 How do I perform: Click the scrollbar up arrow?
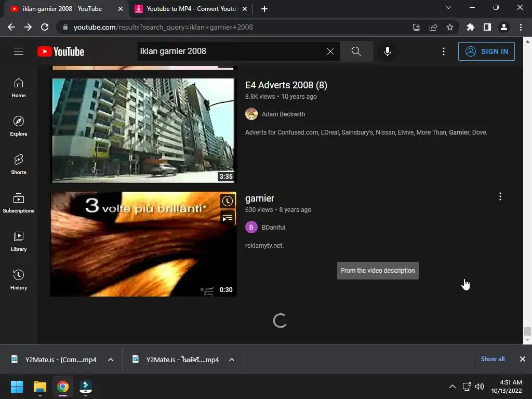[x=527, y=42]
